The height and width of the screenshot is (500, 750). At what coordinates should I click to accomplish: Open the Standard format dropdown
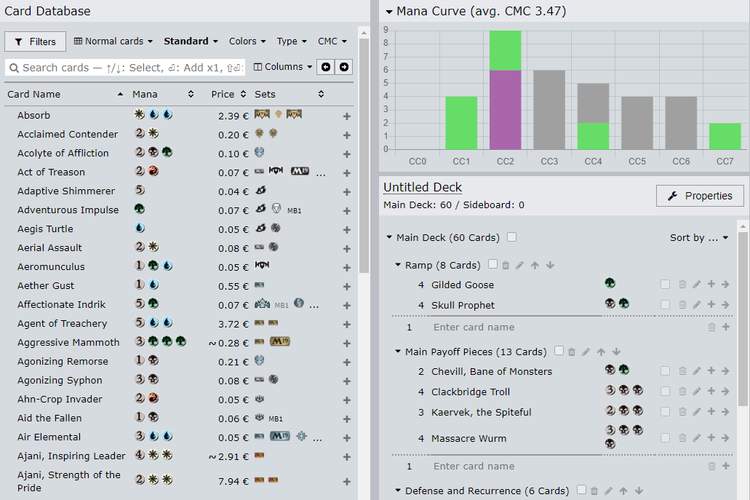[x=191, y=42]
